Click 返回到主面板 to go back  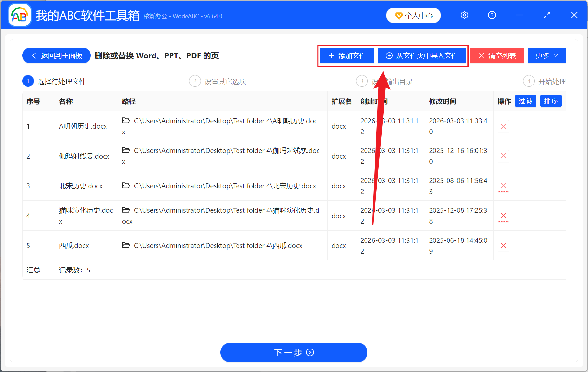pyautogui.click(x=56, y=55)
